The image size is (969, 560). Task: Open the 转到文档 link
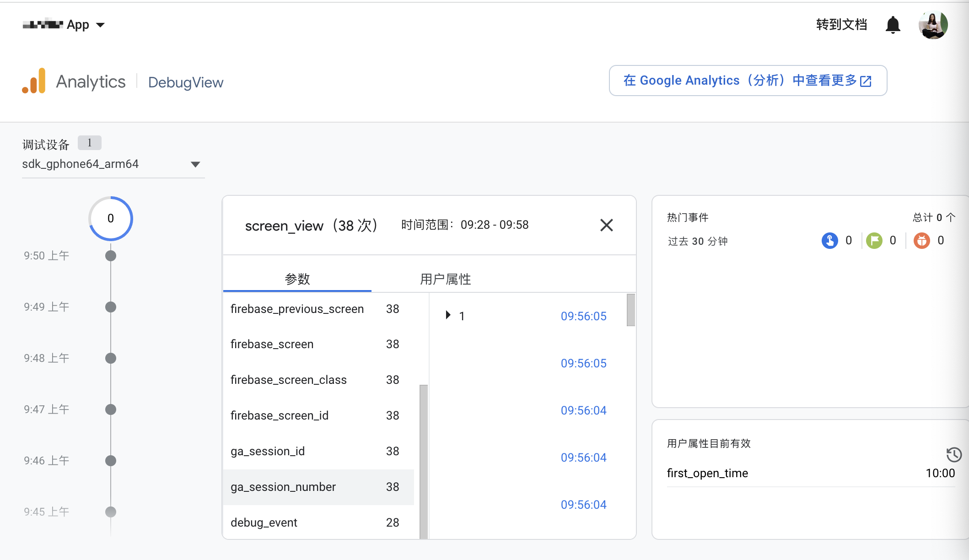click(841, 25)
